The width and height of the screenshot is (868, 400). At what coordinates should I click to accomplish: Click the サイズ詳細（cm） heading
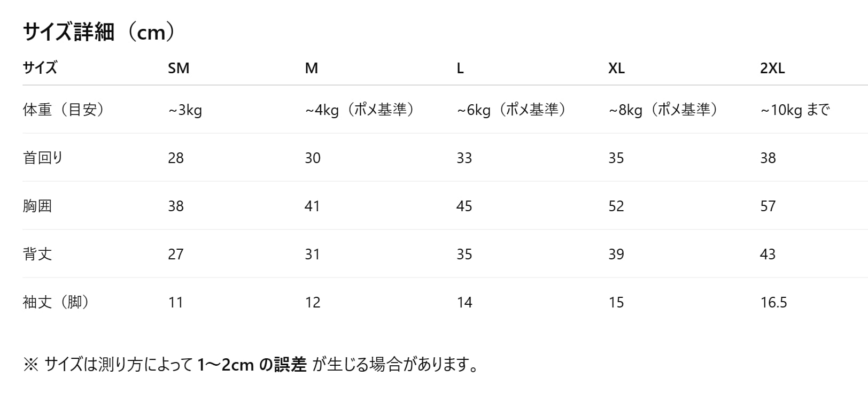point(99,33)
